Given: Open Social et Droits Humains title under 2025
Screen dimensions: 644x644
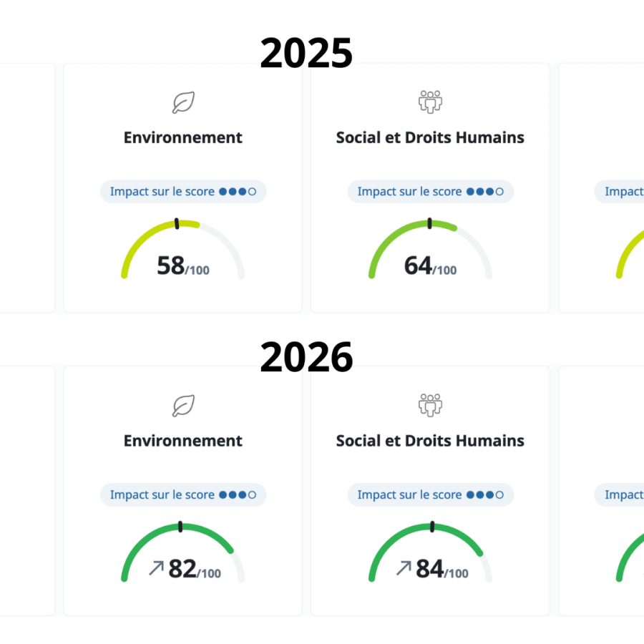Looking at the screenshot, I should [x=430, y=137].
